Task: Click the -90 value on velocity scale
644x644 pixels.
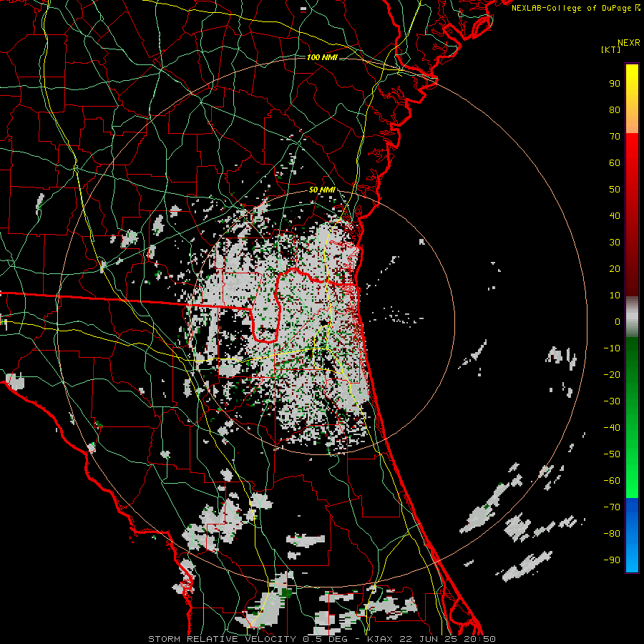Action: coord(612,560)
